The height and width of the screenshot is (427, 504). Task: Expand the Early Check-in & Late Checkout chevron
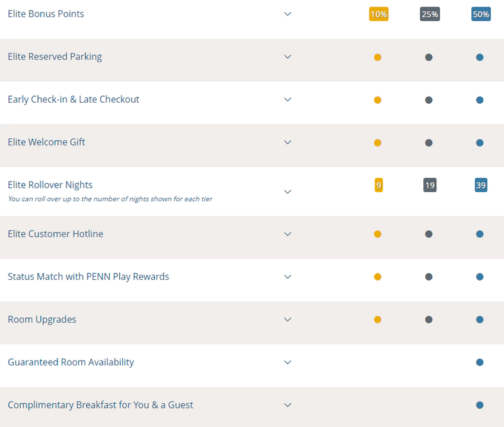(288, 100)
